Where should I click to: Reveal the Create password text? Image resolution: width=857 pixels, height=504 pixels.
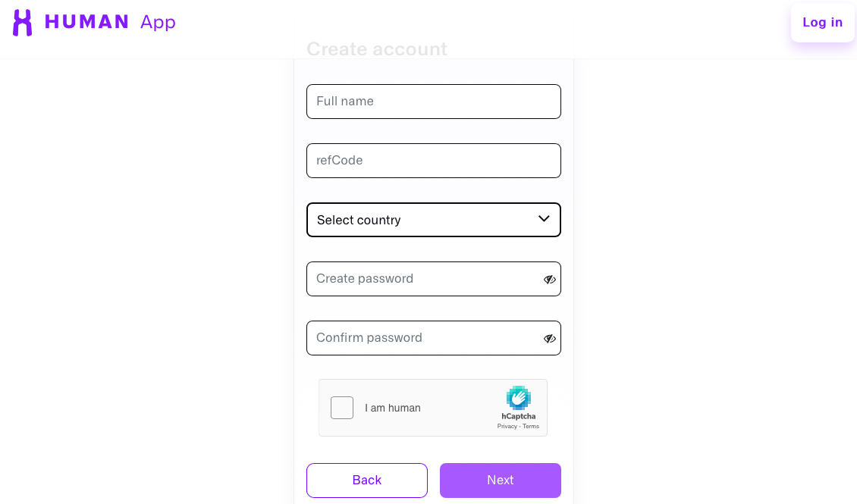(x=549, y=279)
